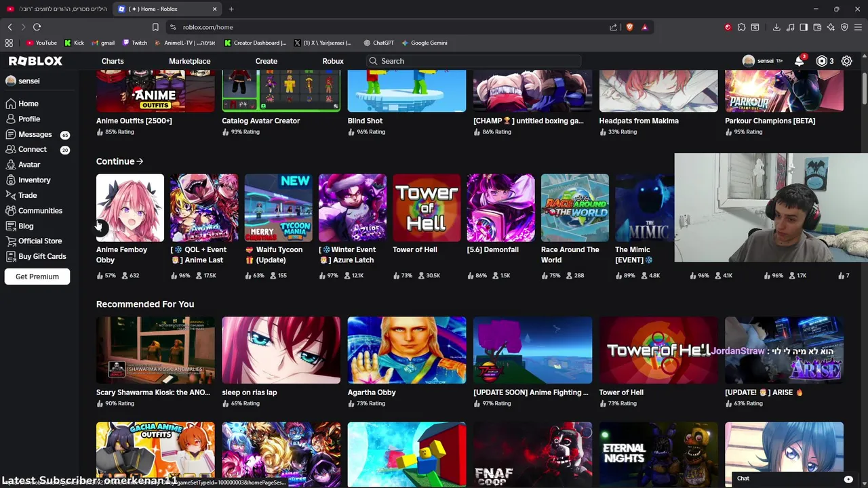Open the Brave VPN shield icon

(844, 27)
